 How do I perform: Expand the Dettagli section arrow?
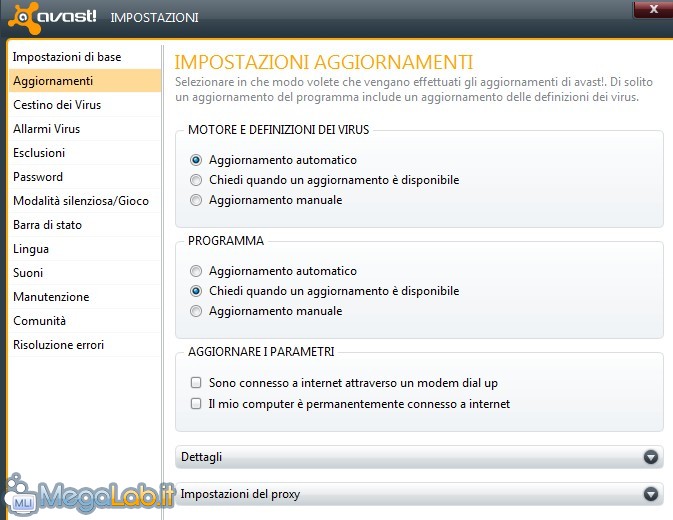pyautogui.click(x=651, y=457)
